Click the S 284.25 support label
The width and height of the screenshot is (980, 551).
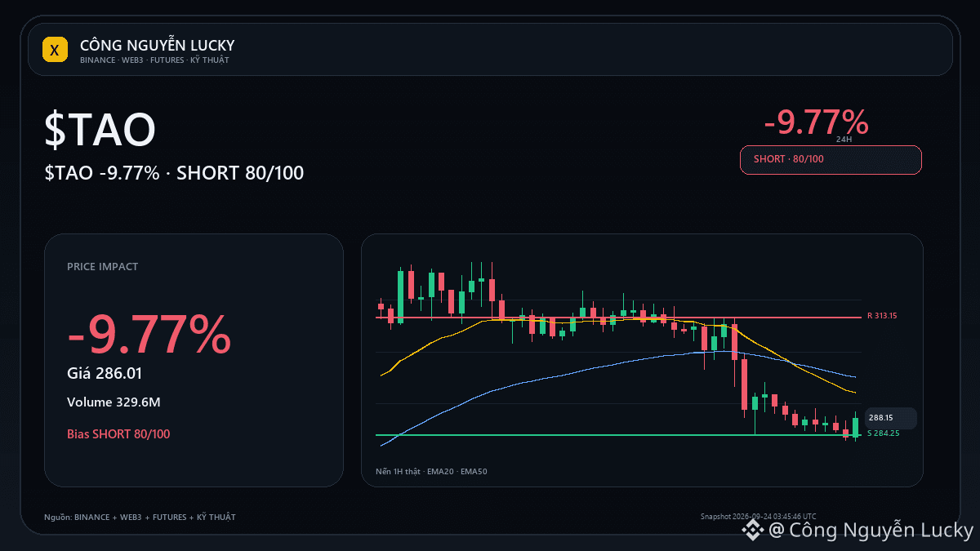883,433
